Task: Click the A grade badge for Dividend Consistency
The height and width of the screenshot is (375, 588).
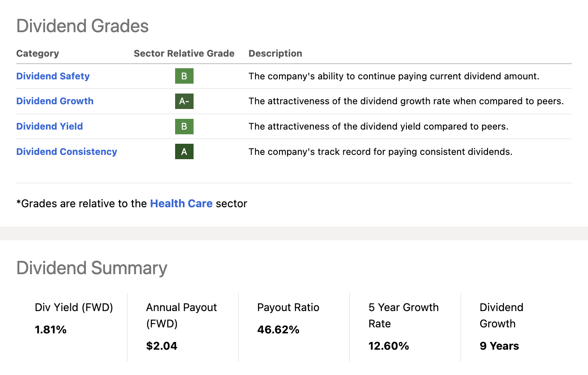Action: 184,151
